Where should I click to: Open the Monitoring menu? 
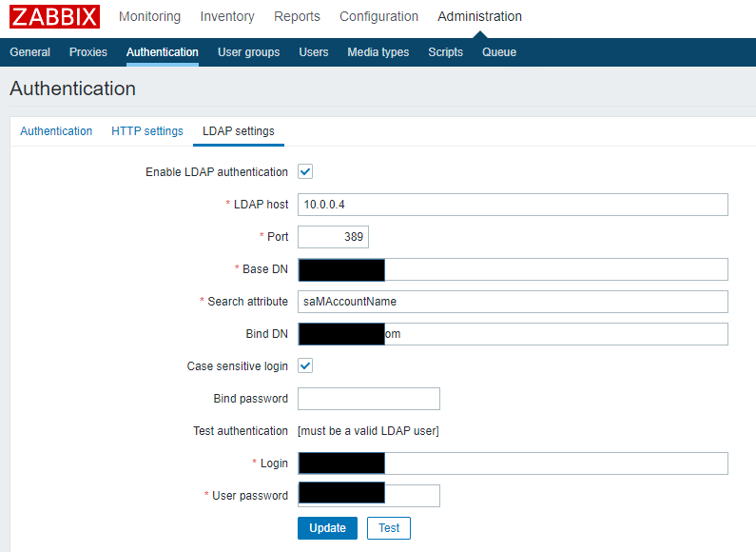(149, 16)
